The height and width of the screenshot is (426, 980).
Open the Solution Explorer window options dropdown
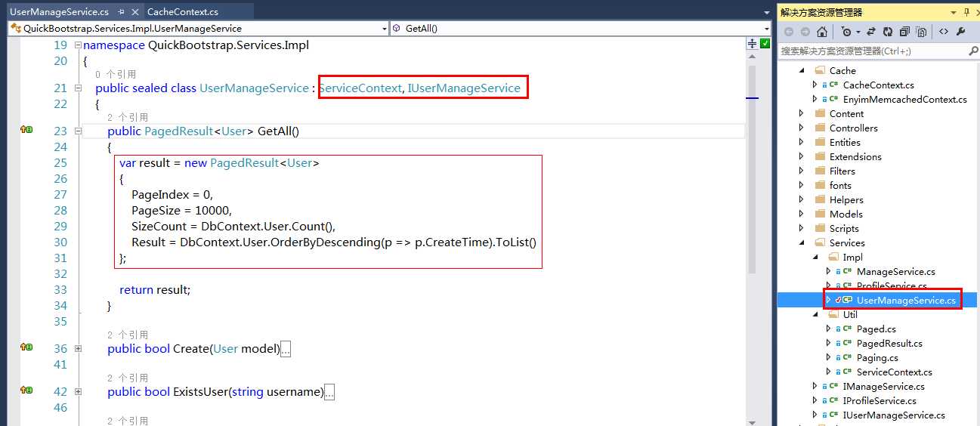(953, 12)
